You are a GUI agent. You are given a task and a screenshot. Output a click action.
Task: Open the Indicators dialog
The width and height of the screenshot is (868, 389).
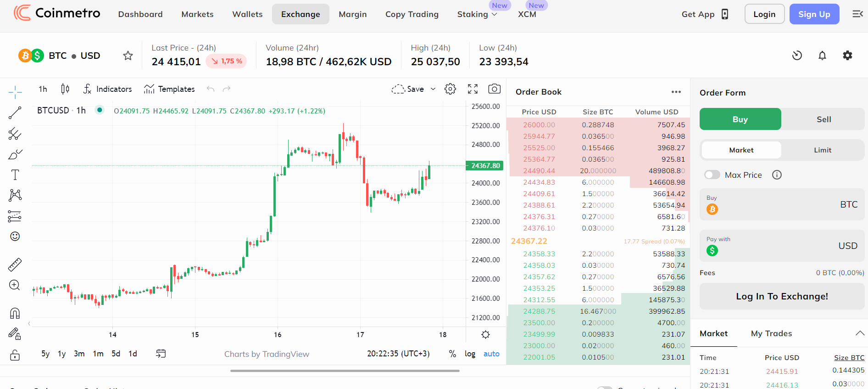point(107,89)
